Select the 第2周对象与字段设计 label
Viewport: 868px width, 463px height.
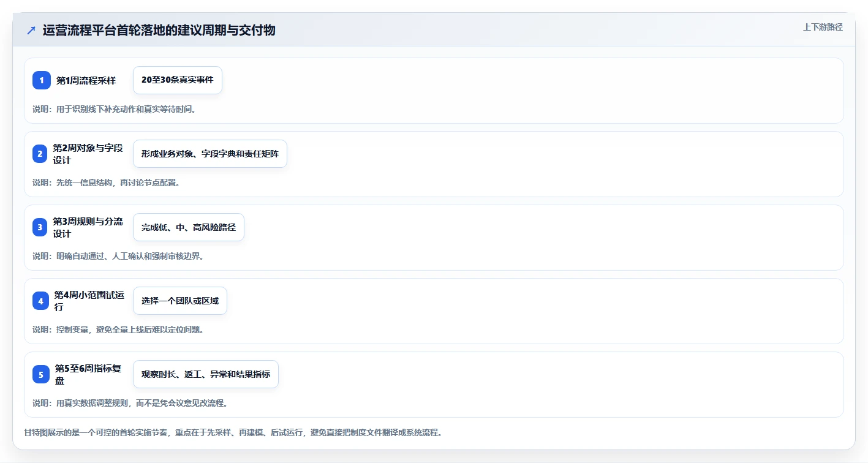(x=88, y=154)
